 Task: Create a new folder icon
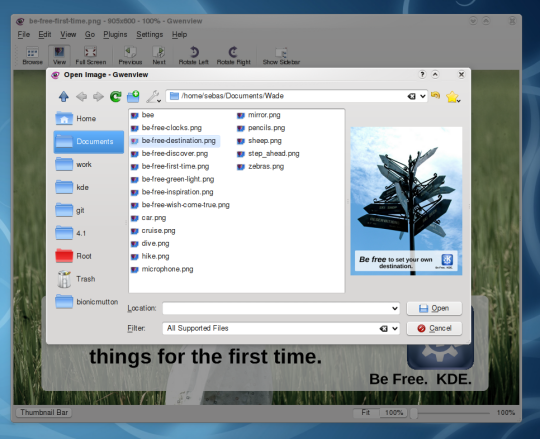(x=133, y=96)
